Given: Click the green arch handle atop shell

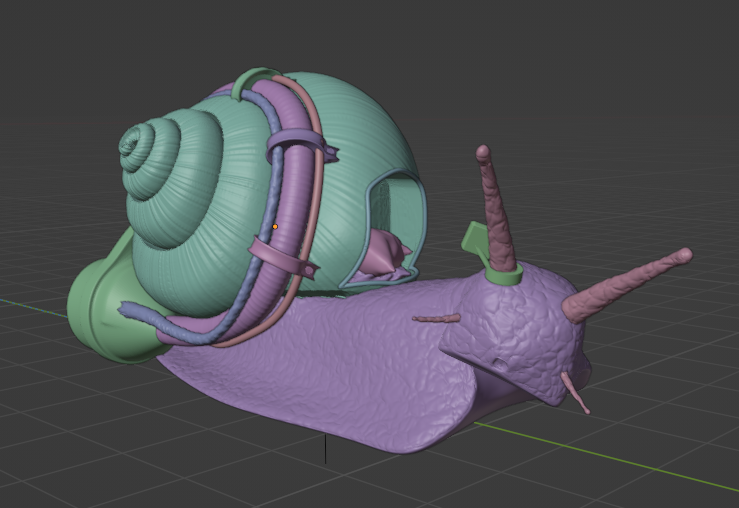Looking at the screenshot, I should (256, 80).
